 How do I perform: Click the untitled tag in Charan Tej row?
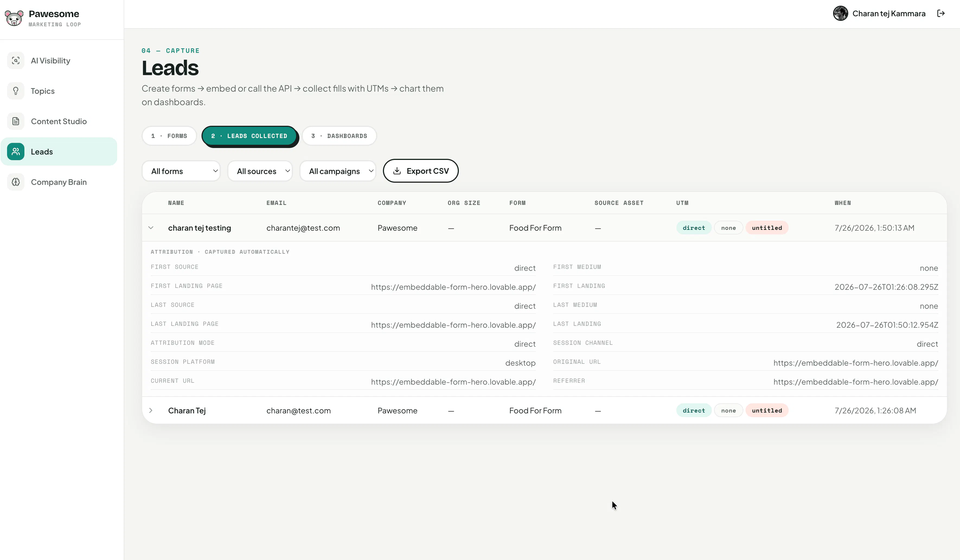point(766,410)
